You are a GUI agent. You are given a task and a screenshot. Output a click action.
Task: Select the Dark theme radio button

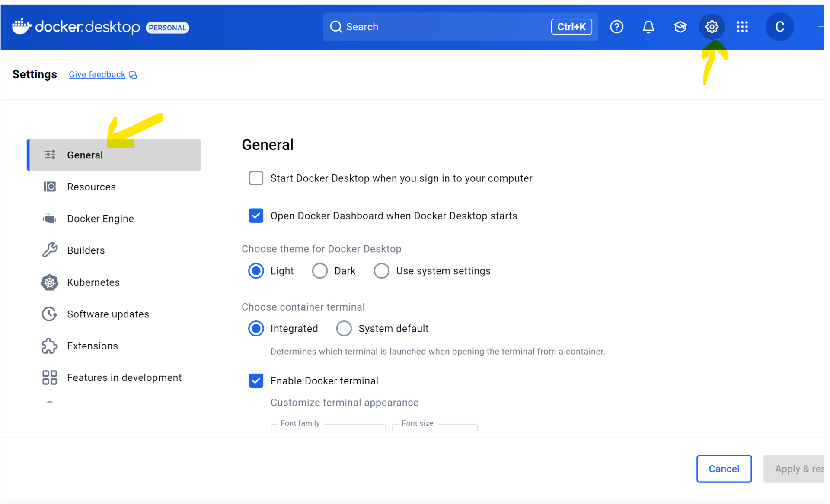pyautogui.click(x=320, y=271)
